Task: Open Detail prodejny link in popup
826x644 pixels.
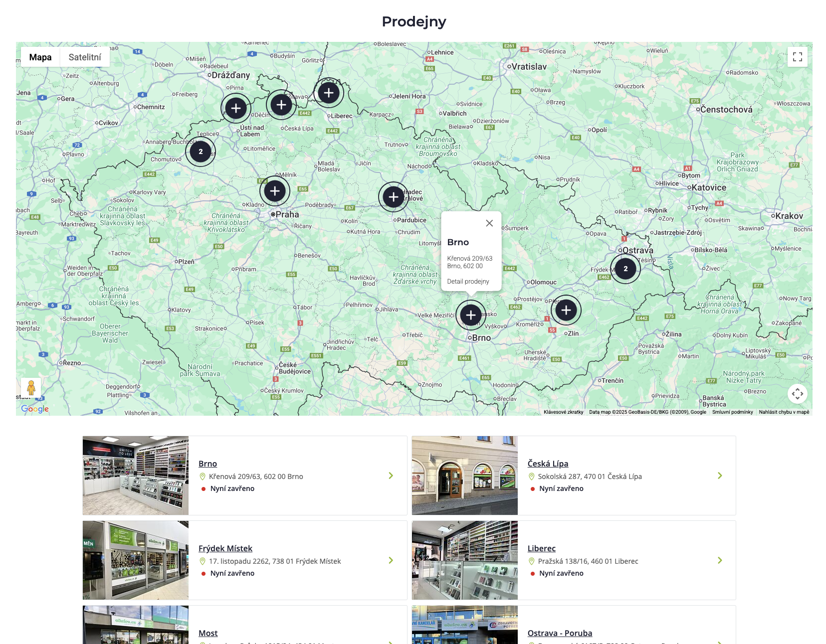Action: (x=468, y=282)
